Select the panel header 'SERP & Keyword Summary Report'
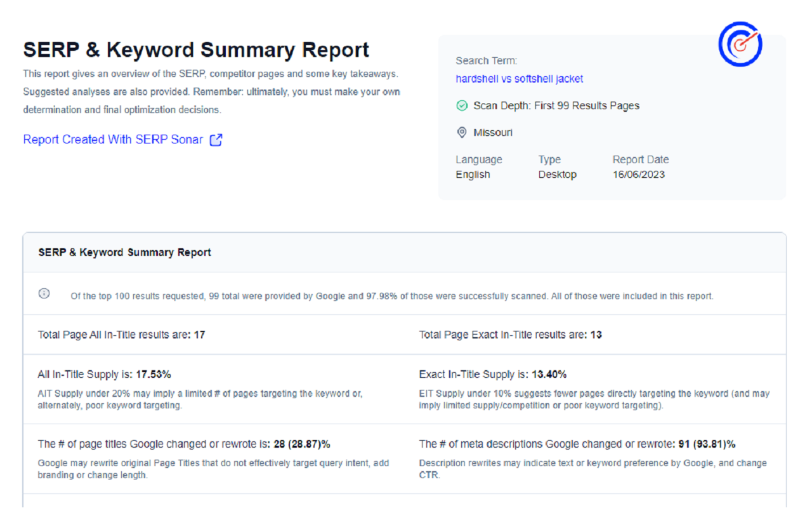Image resolution: width=812 pixels, height=508 pixels. tap(124, 252)
